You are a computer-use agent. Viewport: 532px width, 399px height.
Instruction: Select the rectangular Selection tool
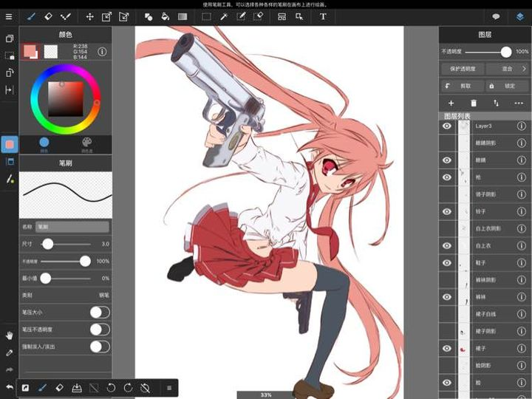point(206,16)
